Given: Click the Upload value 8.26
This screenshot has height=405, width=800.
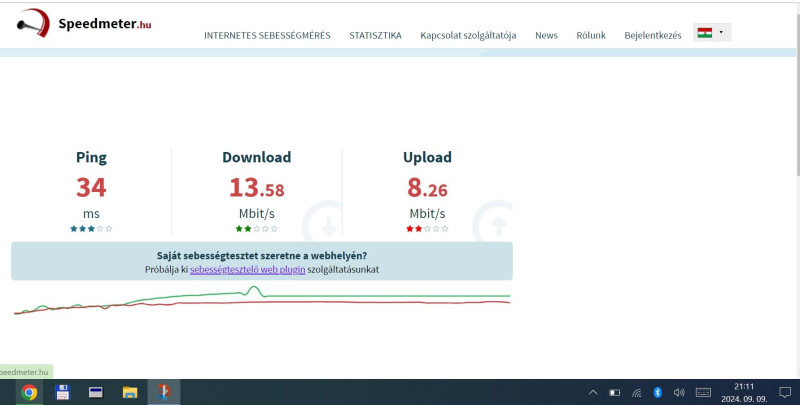Looking at the screenshot, I should pos(427,187).
